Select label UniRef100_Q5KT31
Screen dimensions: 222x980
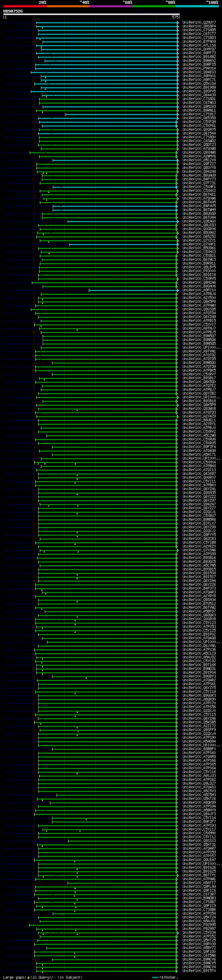click(199, 844)
